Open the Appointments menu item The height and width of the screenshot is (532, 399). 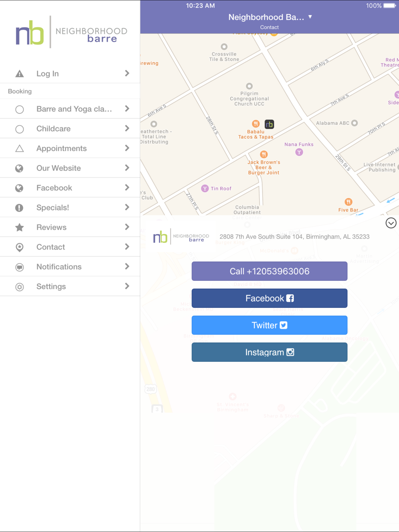point(70,148)
